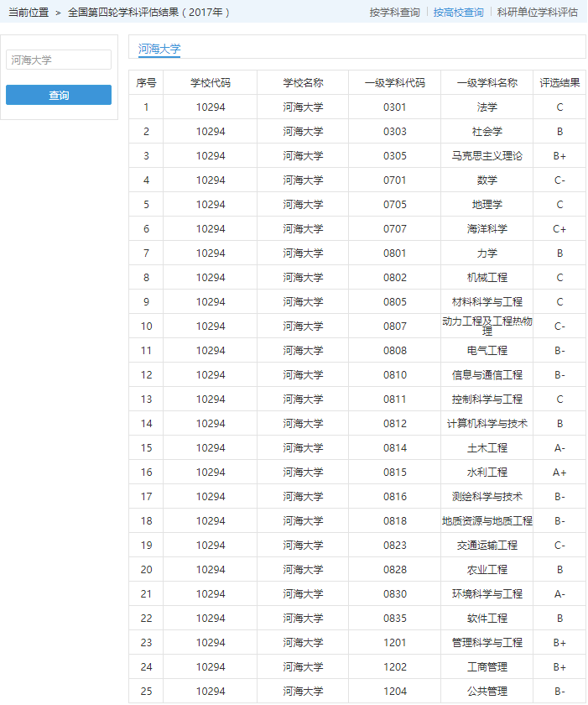Screen dimensions: 588x705
Task: Select the 材料科学与工程 cell
Action: click(x=487, y=301)
